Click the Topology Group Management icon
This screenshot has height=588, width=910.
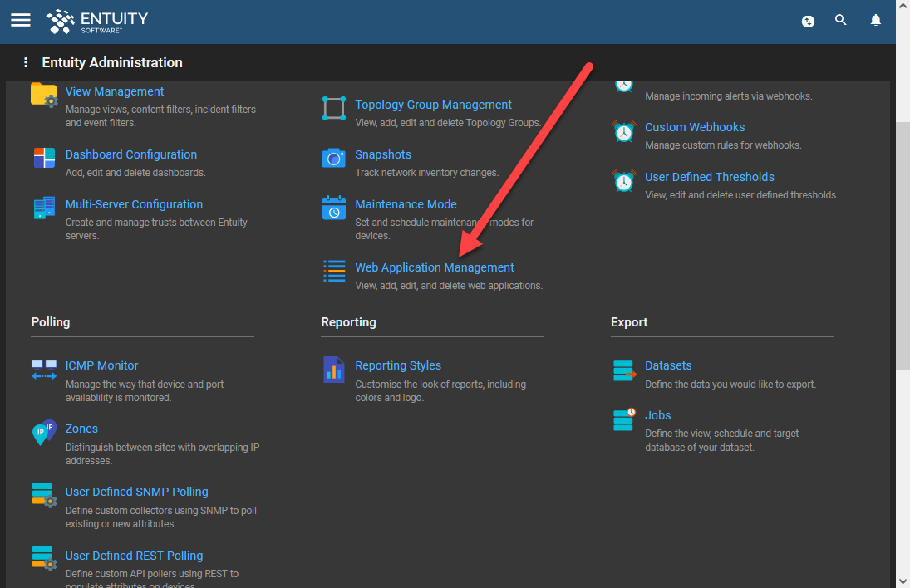(333, 108)
